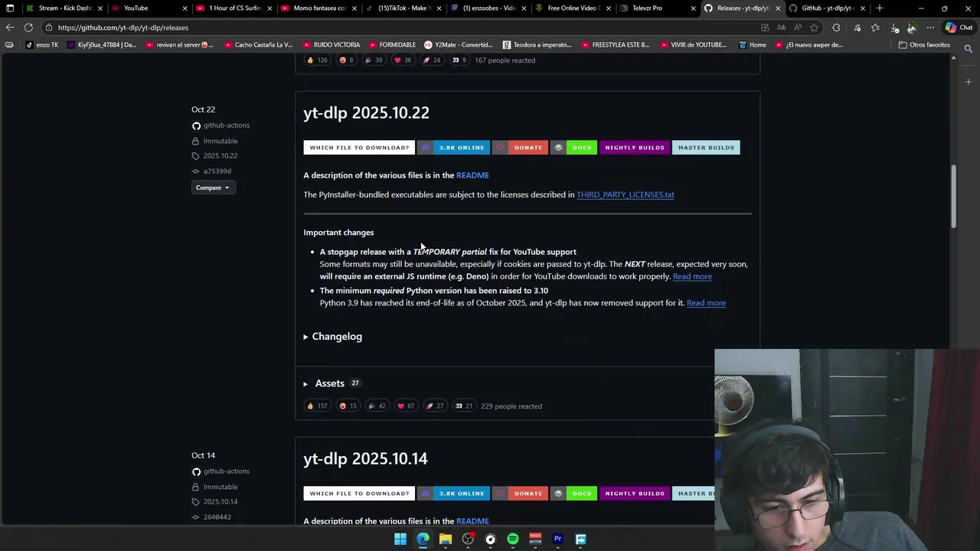Go back using the browser back arrow

click(10, 28)
